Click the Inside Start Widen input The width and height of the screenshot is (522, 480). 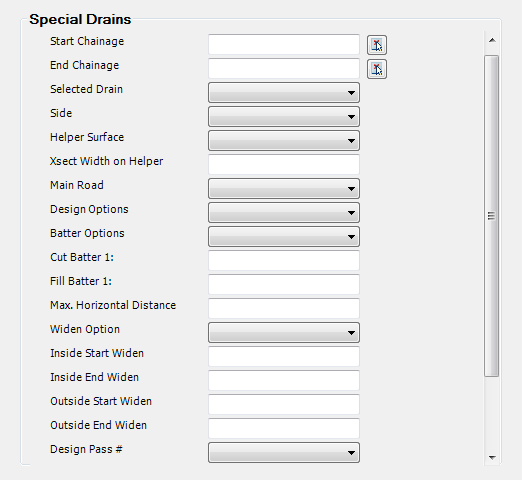tap(284, 356)
